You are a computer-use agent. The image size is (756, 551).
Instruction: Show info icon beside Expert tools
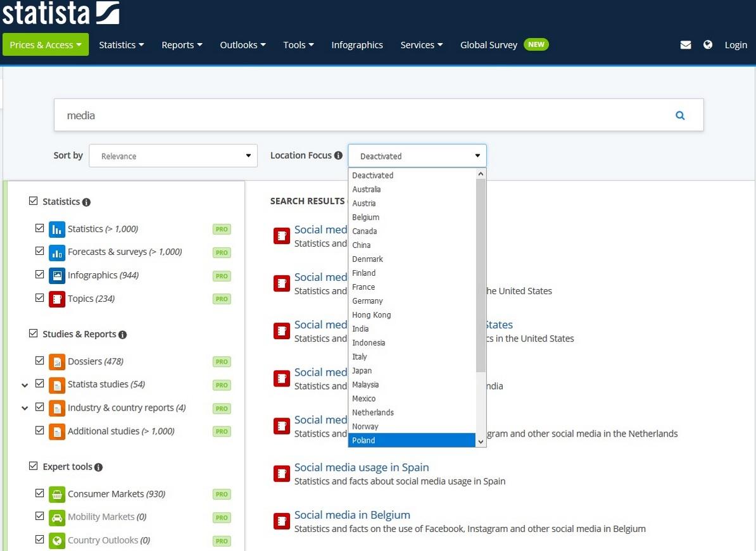tap(98, 467)
